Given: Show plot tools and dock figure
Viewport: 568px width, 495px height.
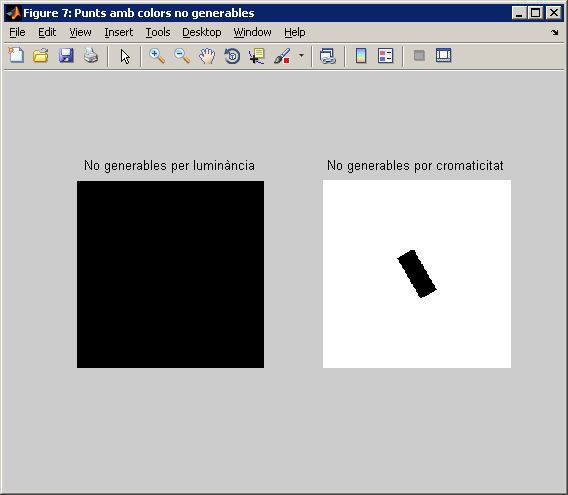Looking at the screenshot, I should 443,56.
